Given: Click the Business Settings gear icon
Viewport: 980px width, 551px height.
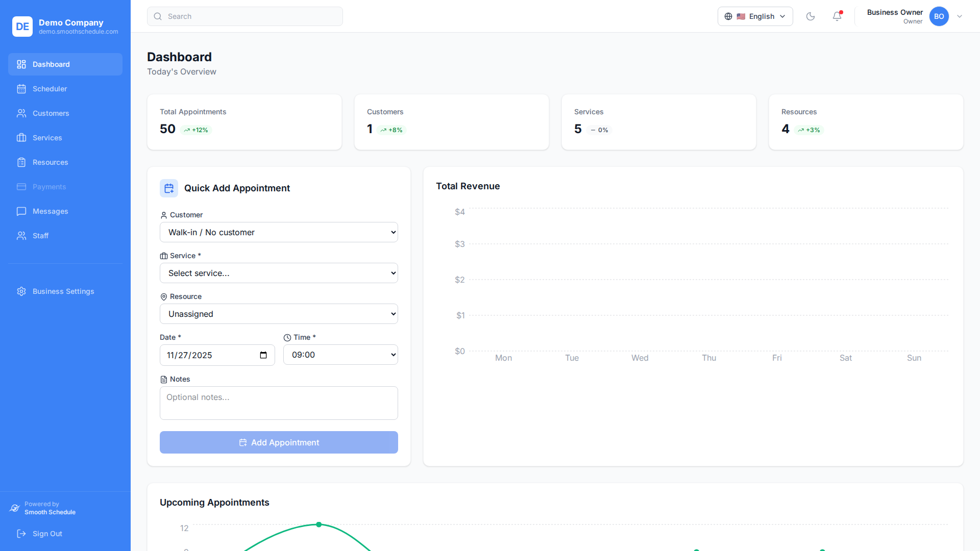Looking at the screenshot, I should (x=21, y=291).
